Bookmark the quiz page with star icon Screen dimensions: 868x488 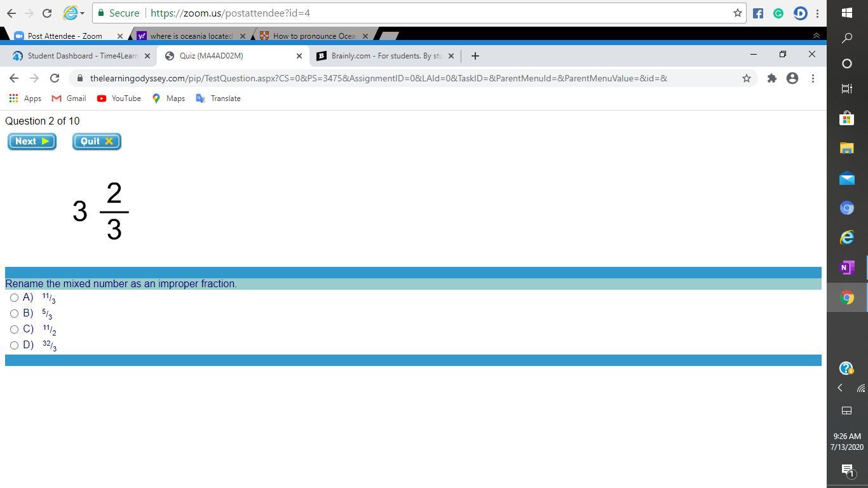746,78
